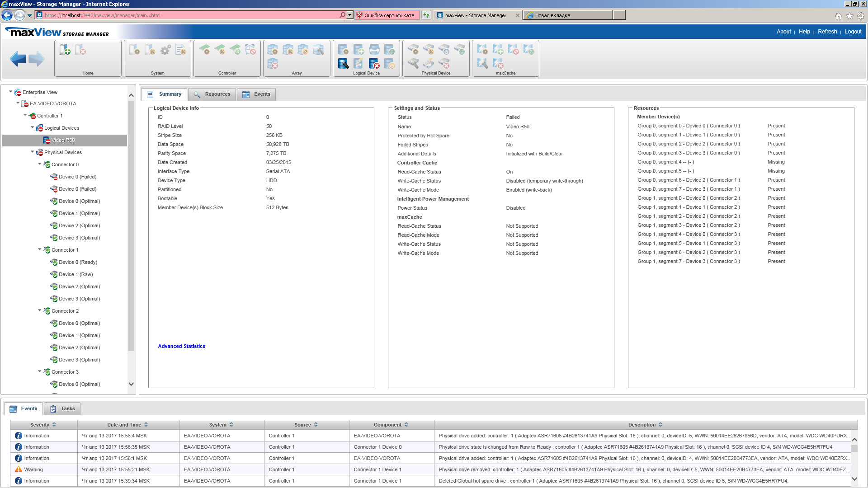Viewport: 868px width, 488px height.
Task: Open the IE address bar dropdown arrow
Action: [x=349, y=15]
